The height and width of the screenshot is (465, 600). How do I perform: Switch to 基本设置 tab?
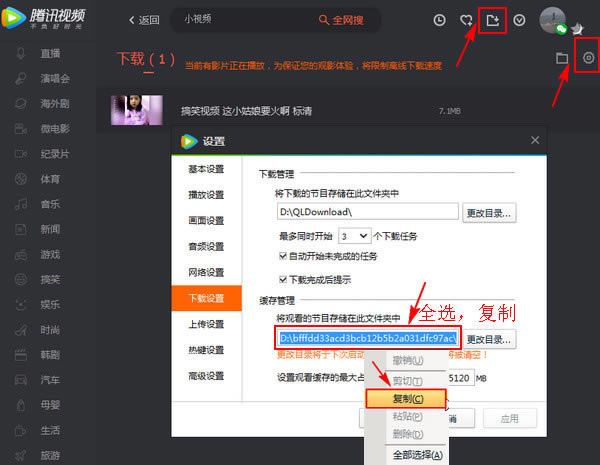click(206, 169)
